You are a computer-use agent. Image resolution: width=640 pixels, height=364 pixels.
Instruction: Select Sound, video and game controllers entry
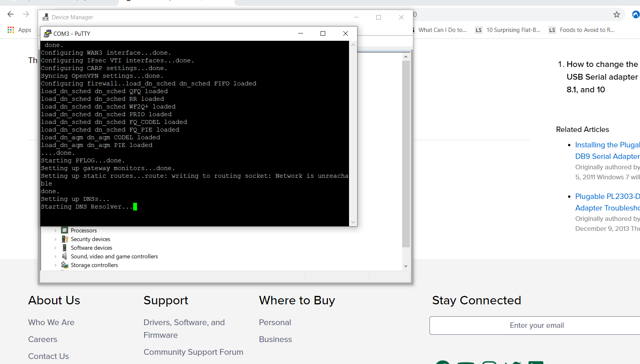[x=114, y=257]
